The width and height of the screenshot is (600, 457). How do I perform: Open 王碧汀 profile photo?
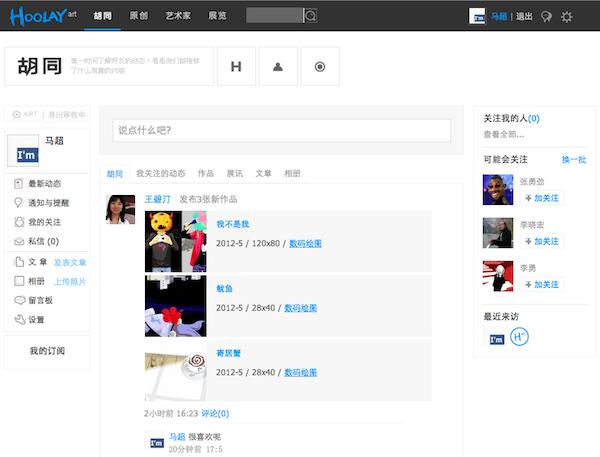(x=121, y=209)
